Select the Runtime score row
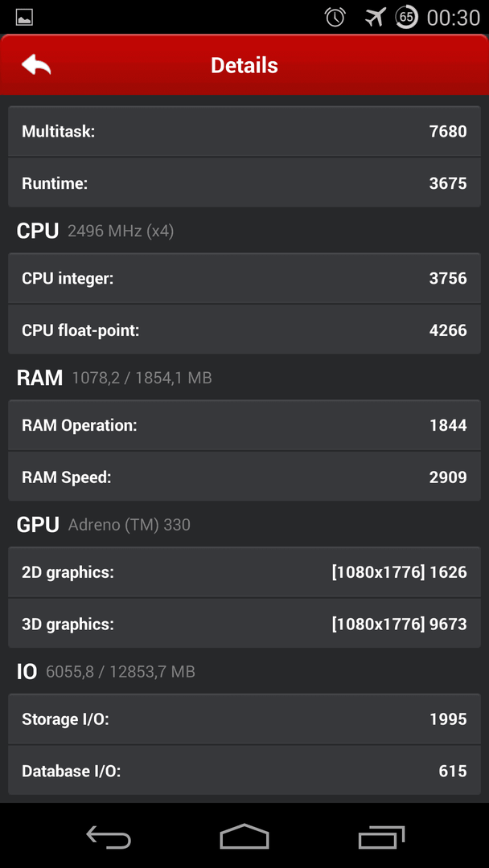 point(244,182)
